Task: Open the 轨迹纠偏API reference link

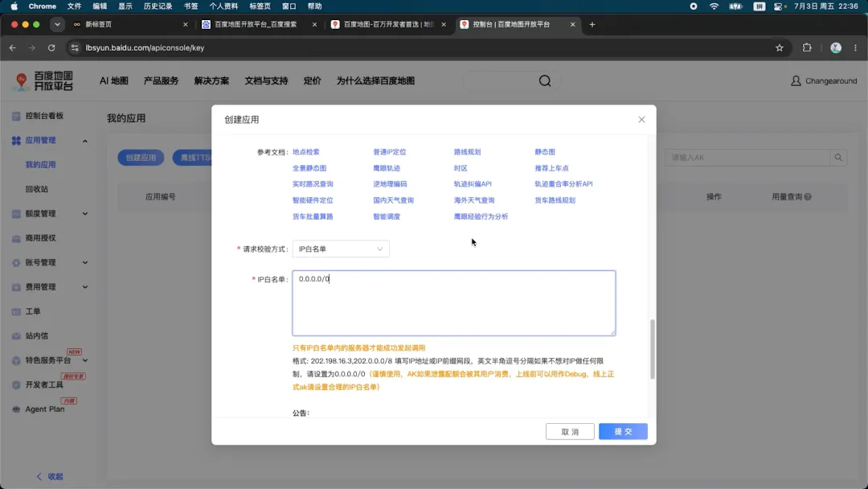Action: click(x=473, y=184)
